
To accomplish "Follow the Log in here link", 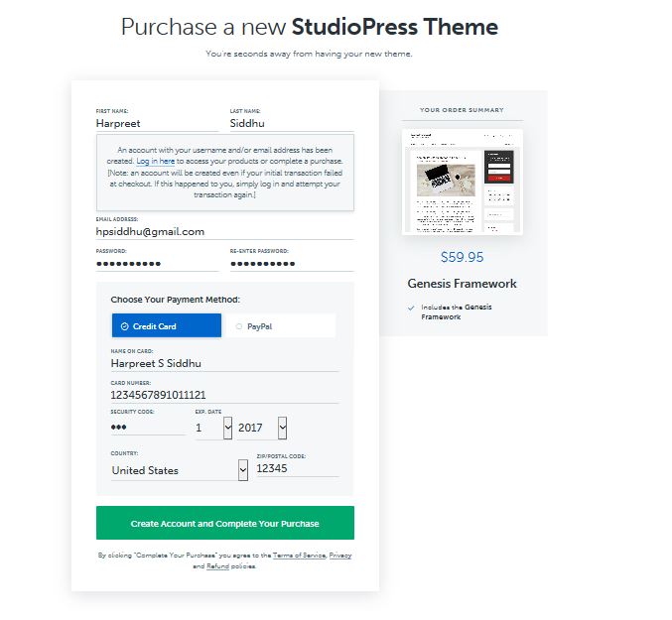I will [x=155, y=162].
